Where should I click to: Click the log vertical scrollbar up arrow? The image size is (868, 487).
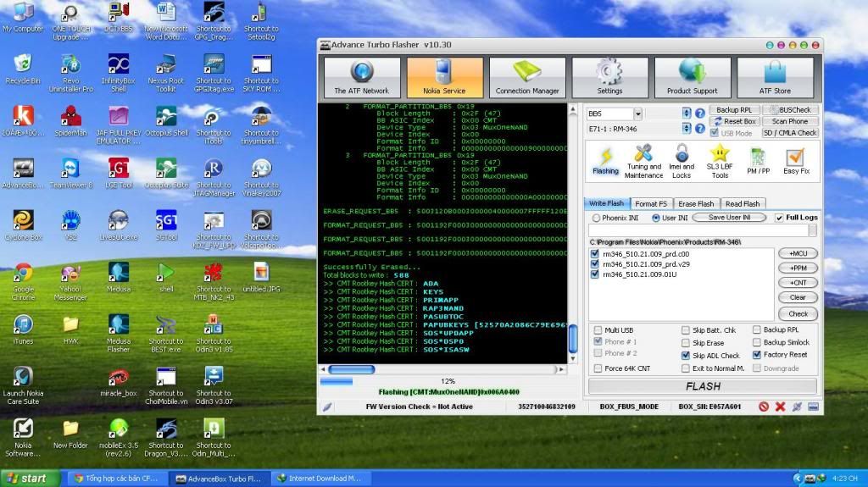pos(573,109)
